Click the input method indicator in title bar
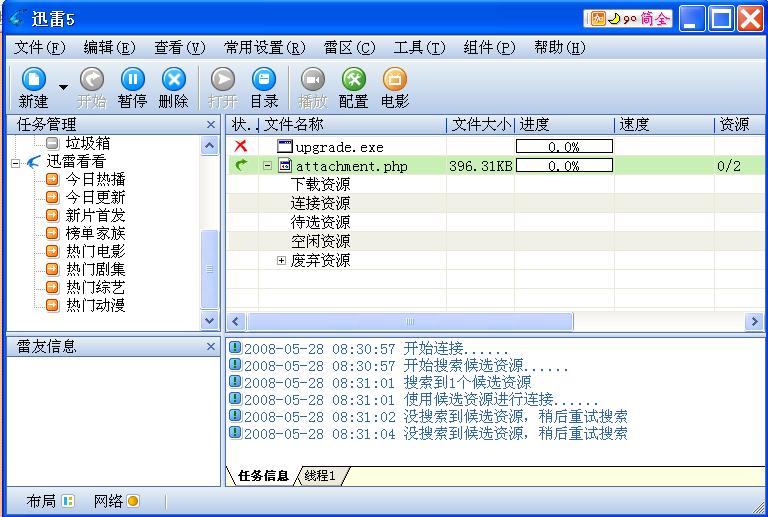The image size is (768, 517). [x=628, y=19]
